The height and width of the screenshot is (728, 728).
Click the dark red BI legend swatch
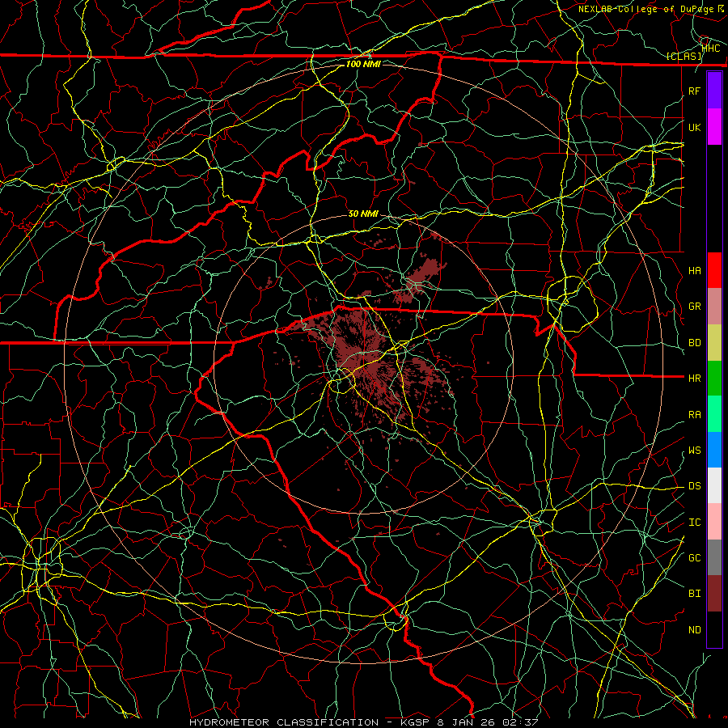tap(714, 594)
